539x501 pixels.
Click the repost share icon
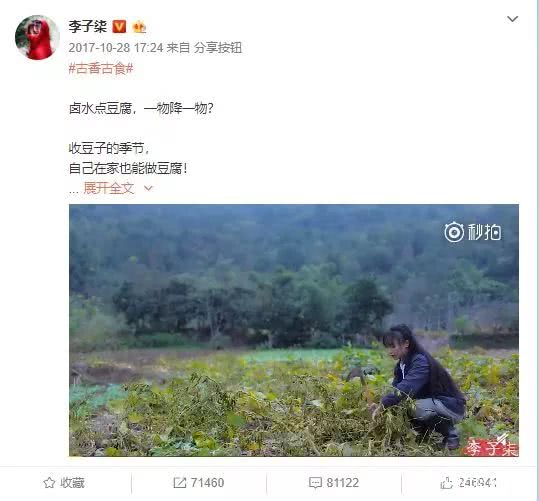click(x=179, y=483)
